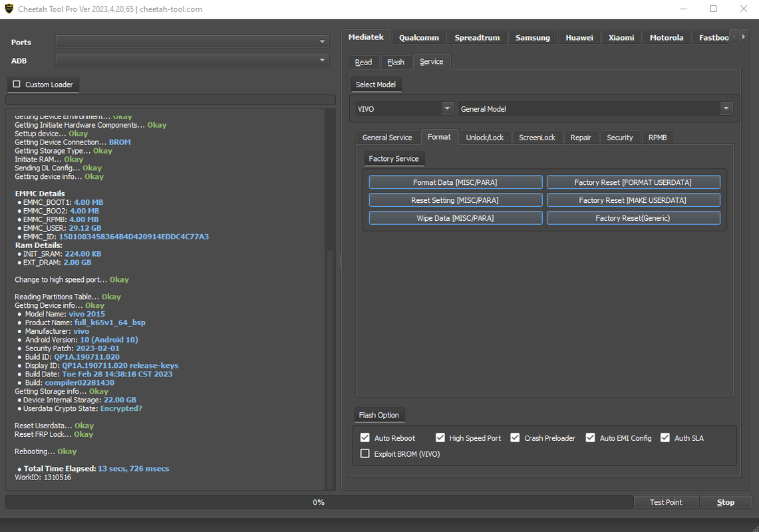Expand the ADB device dropdown

tap(192, 60)
